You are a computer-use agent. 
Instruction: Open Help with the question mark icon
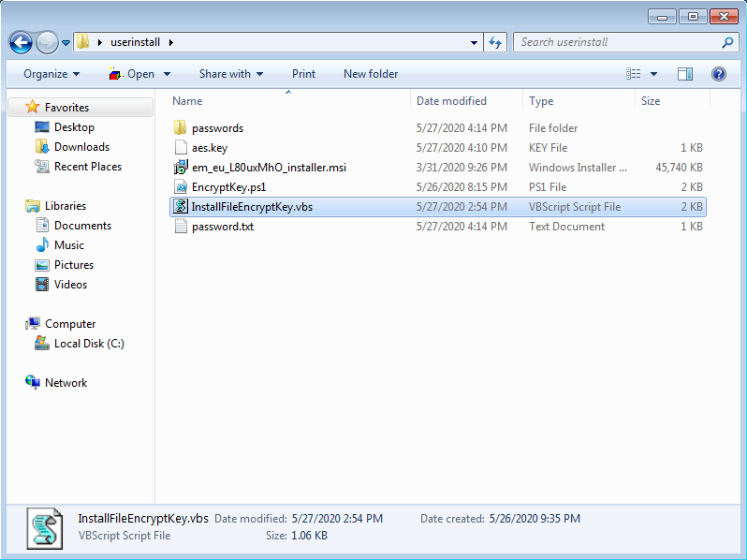pos(718,74)
